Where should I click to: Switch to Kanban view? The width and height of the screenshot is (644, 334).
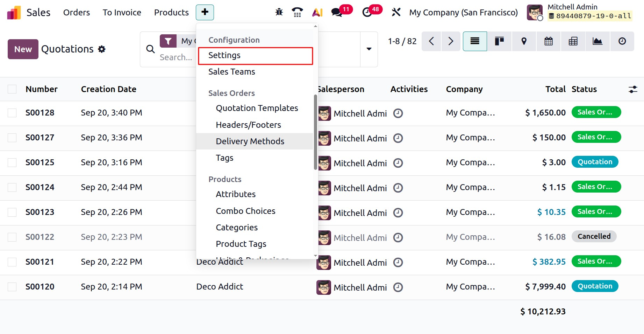coord(499,41)
